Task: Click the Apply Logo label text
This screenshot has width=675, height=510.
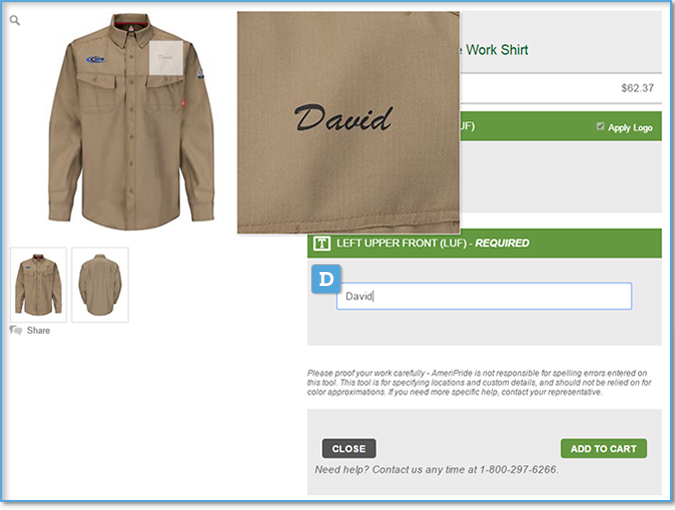Action: (x=630, y=127)
